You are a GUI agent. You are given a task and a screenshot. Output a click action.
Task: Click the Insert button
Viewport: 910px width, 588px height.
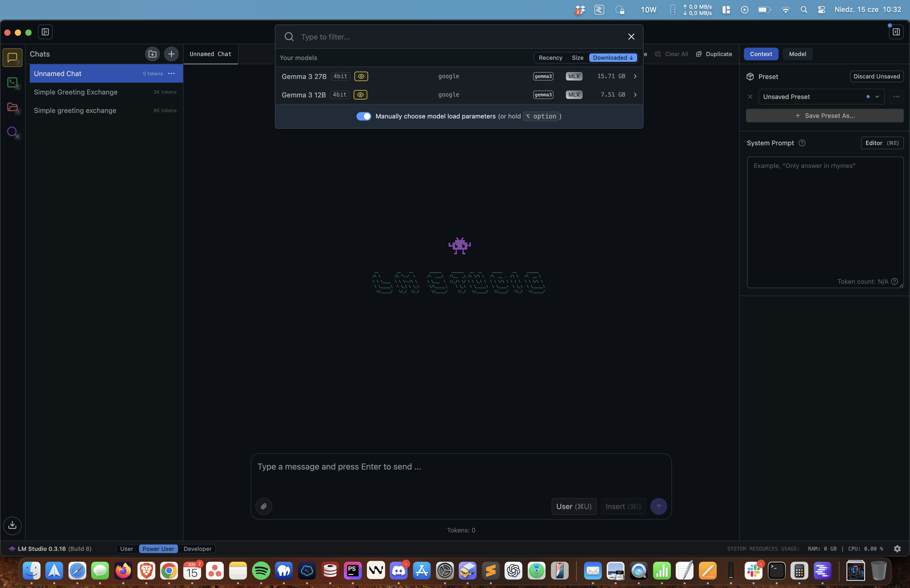pyautogui.click(x=623, y=506)
